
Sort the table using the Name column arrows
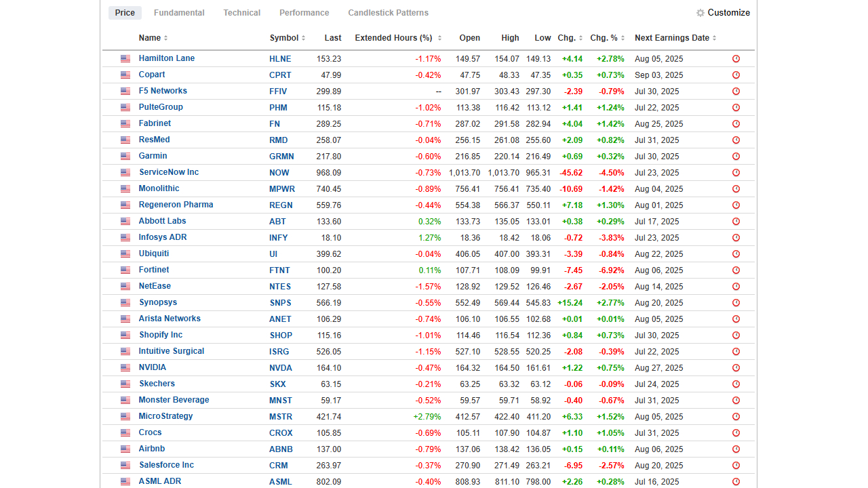coord(165,38)
